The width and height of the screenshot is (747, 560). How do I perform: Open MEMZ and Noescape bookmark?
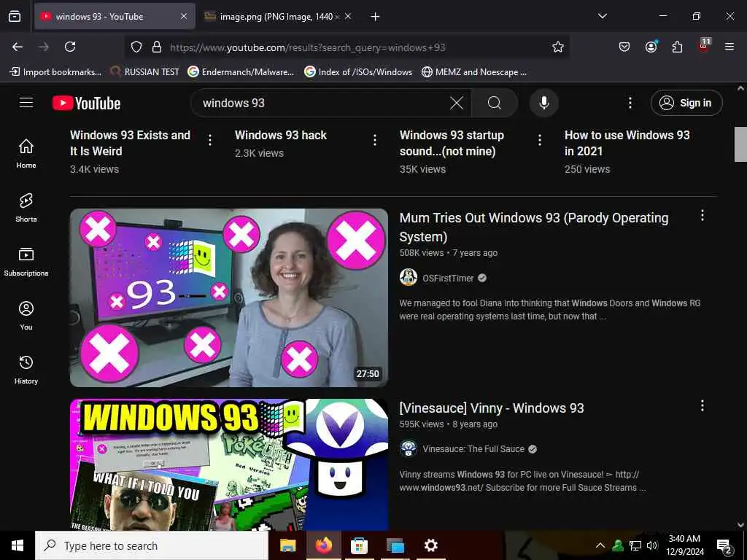click(474, 72)
